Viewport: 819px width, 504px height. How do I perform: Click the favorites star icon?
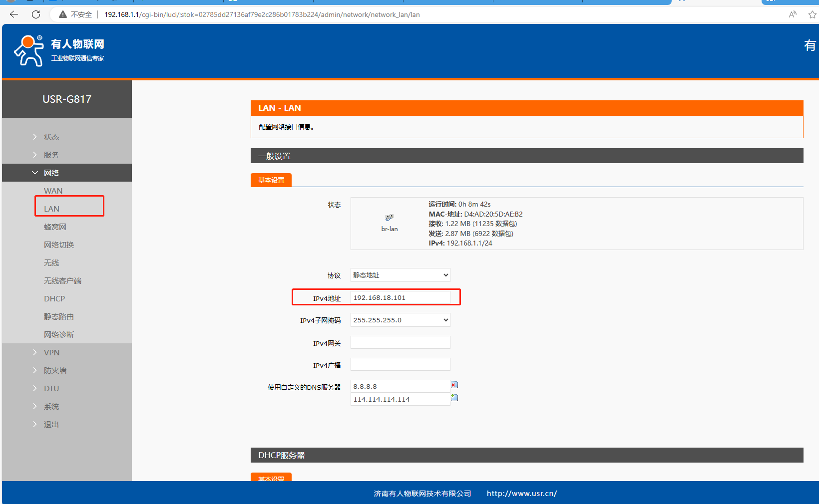(x=812, y=14)
